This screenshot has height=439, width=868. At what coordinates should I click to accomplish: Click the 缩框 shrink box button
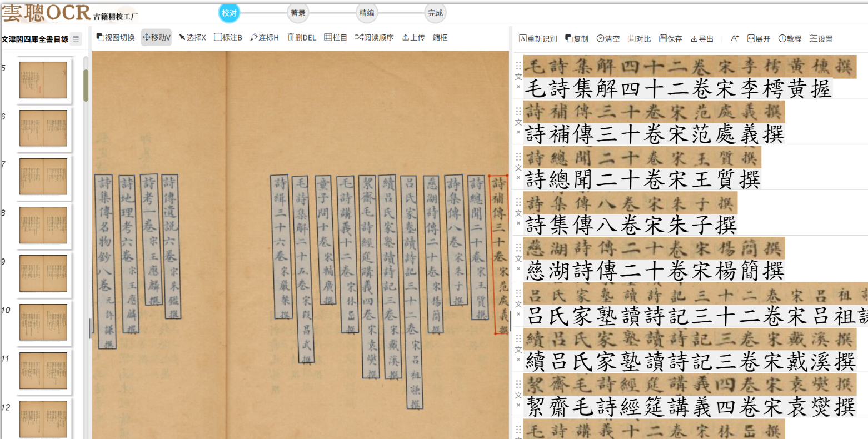click(x=440, y=37)
